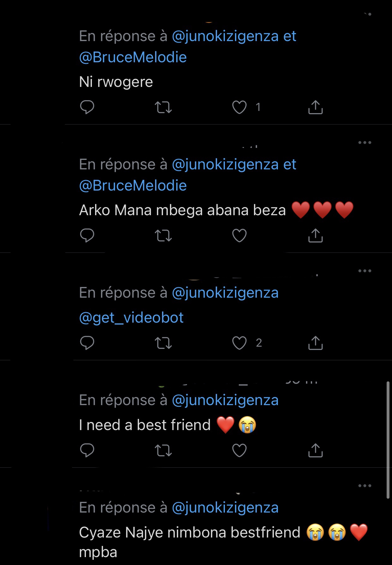Open the @get_videobot profile mention
Viewport: 392px width, 565px height.
[131, 318]
